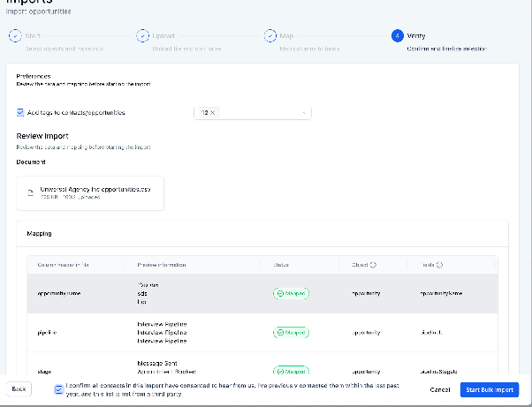532x407 pixels.
Task: Toggle the consent confirmation checkbox
Action: point(58,389)
